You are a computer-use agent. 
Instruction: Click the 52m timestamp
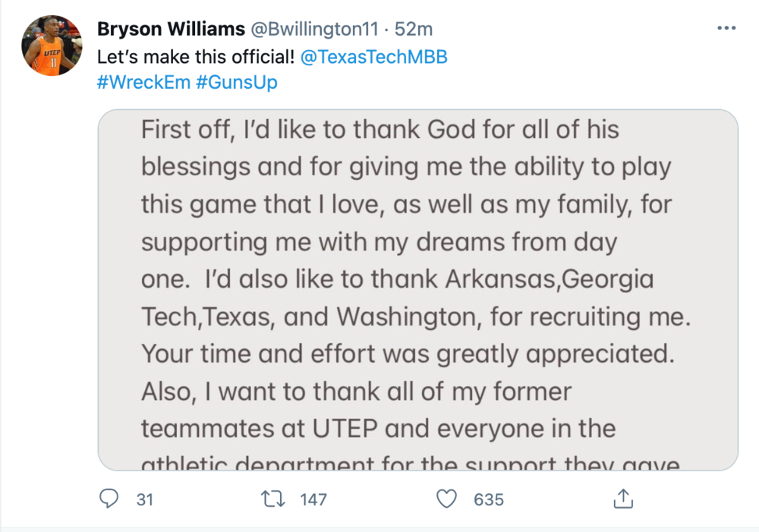[x=415, y=29]
